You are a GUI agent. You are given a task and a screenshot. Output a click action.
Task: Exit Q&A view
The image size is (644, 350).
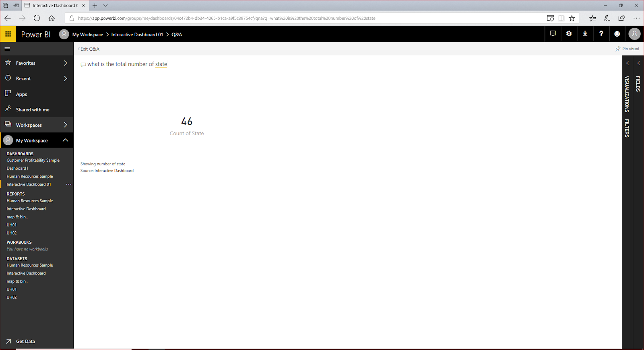[x=89, y=49]
